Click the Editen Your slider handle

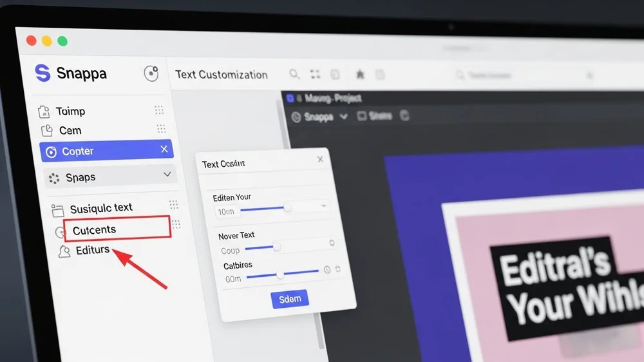288,207
